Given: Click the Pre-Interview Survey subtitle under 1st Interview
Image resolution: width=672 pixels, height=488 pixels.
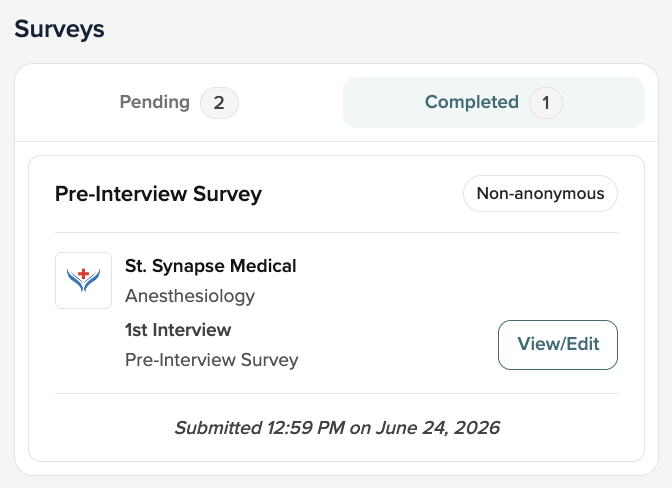Looking at the screenshot, I should click(x=211, y=360).
